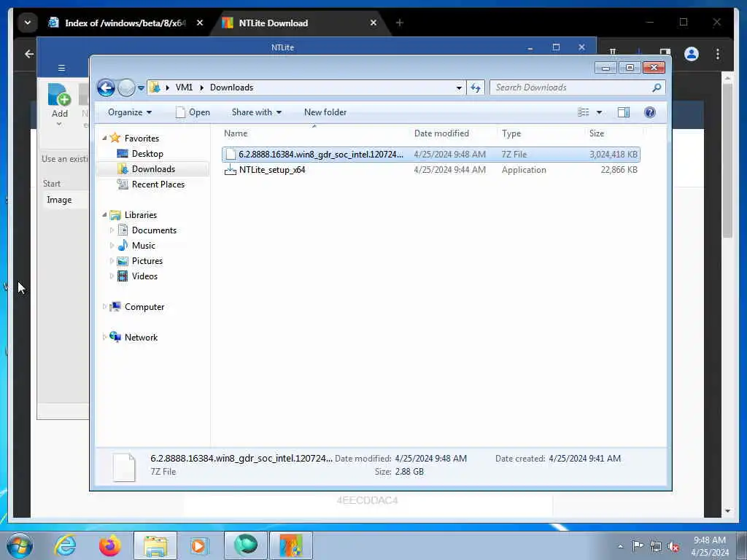The height and width of the screenshot is (560, 747).
Task: Open Explorer help icon
Action: point(650,112)
